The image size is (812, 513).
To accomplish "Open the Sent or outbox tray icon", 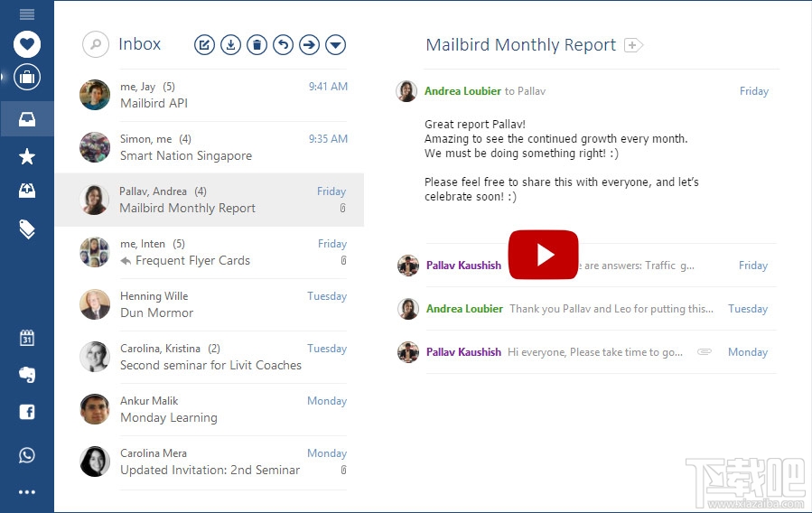I will coord(27,191).
